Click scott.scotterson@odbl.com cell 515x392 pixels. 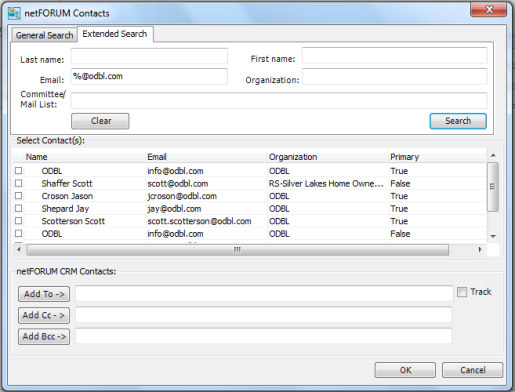click(199, 221)
